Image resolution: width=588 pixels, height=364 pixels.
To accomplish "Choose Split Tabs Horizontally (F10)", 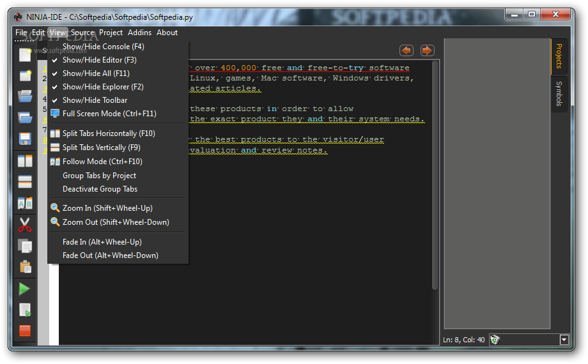I will click(118, 133).
